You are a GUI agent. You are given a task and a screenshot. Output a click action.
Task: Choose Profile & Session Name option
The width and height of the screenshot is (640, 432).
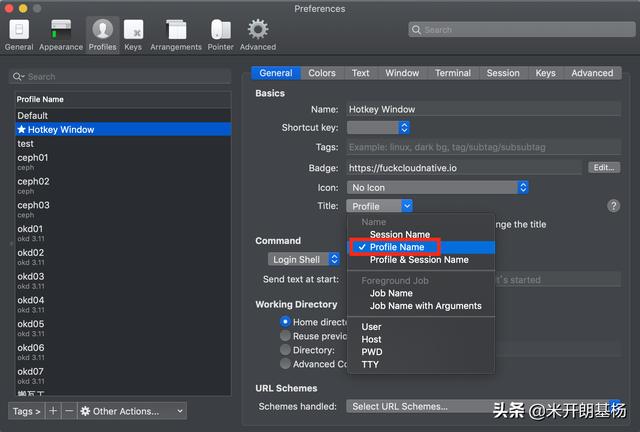pos(421,260)
